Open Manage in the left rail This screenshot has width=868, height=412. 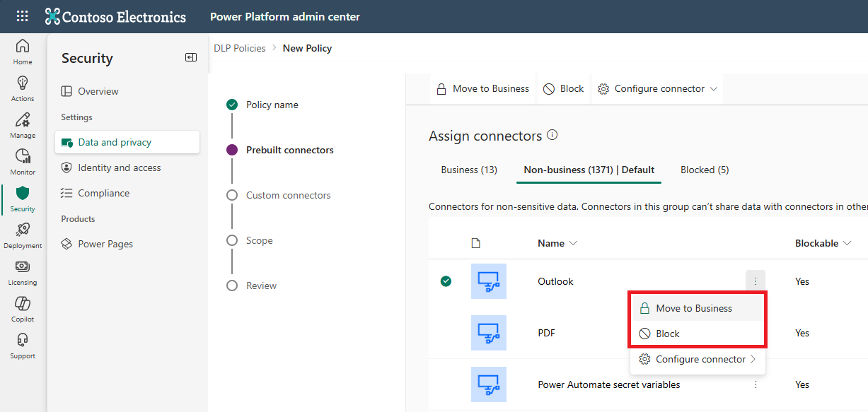click(x=23, y=126)
